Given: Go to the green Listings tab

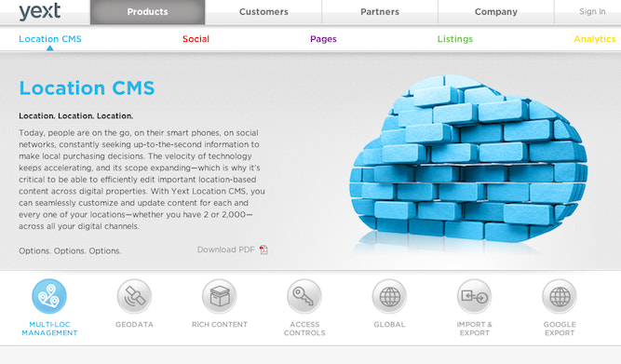Looking at the screenshot, I should 455,39.
